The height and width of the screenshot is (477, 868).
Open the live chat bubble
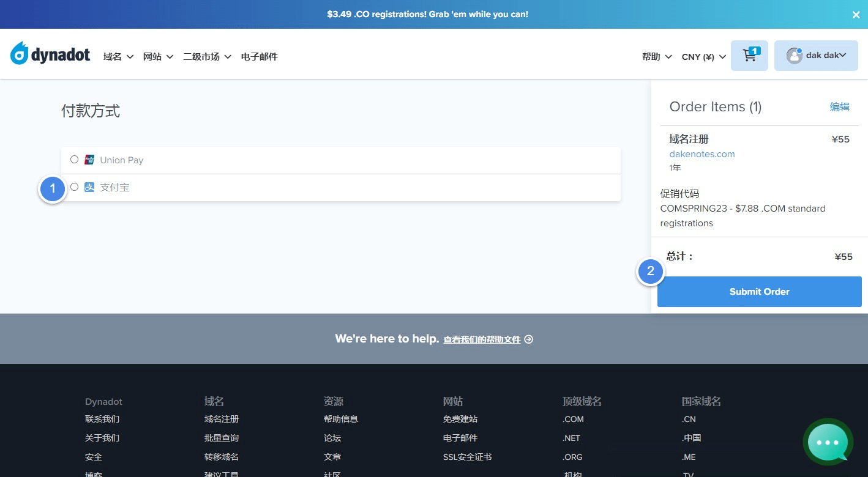pos(828,442)
